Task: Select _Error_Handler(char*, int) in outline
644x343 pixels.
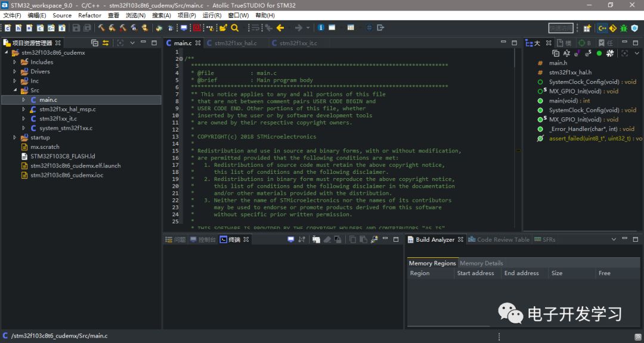Action: 586,129
